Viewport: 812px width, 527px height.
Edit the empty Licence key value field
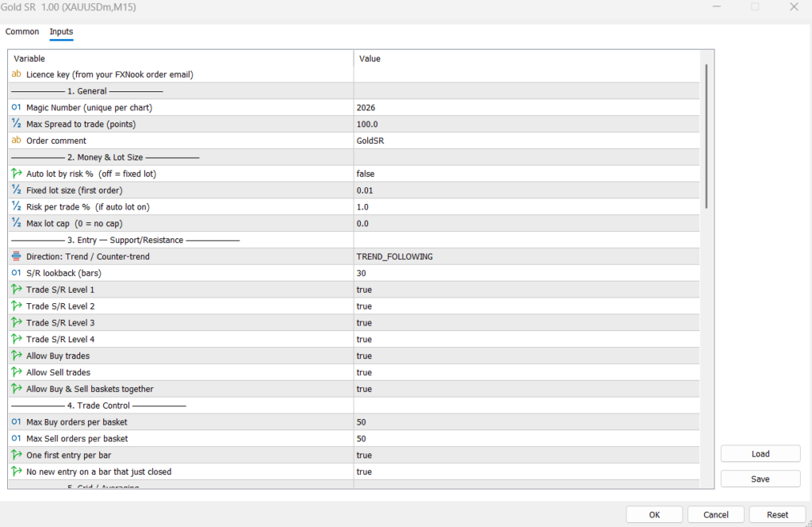point(527,74)
